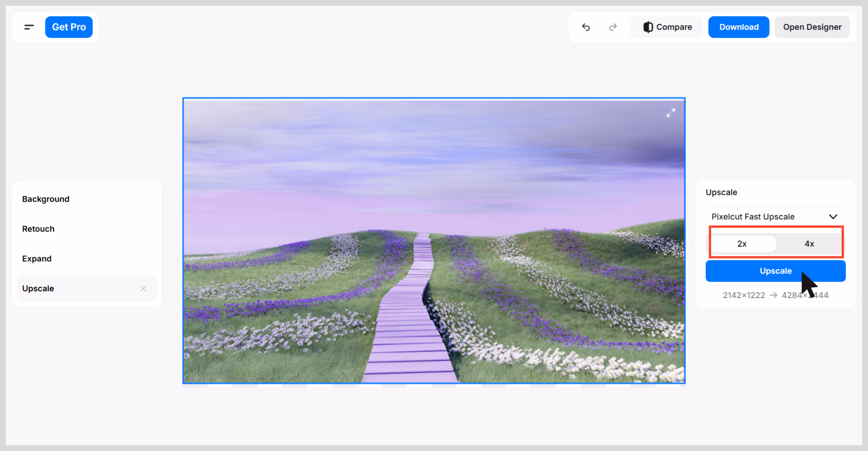This screenshot has height=451, width=868.
Task: Choose the 2x upscale option
Action: [742, 244]
